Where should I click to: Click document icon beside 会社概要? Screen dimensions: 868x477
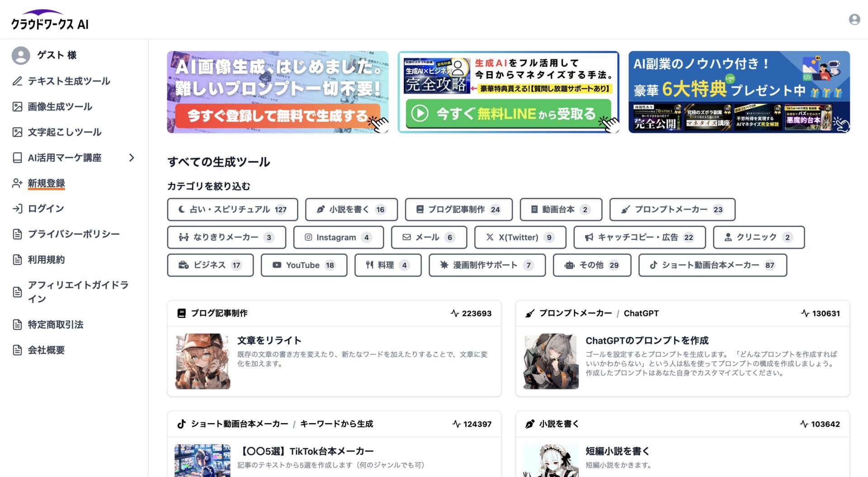coord(17,350)
